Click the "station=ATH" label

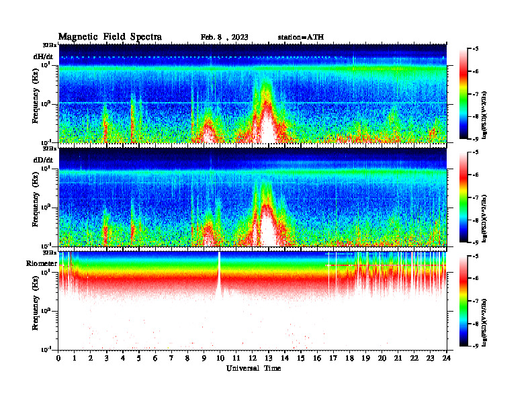(x=301, y=38)
